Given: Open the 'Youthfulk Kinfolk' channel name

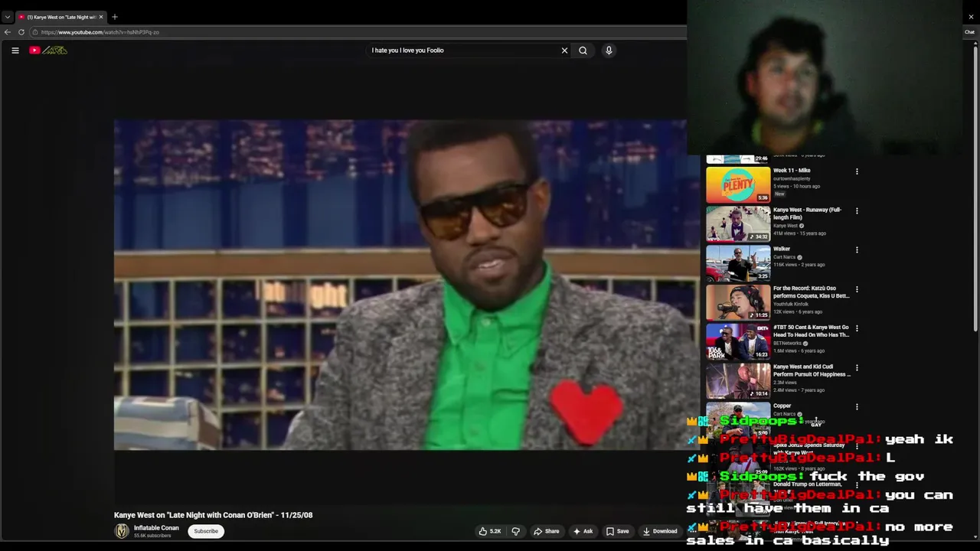Looking at the screenshot, I should point(791,304).
